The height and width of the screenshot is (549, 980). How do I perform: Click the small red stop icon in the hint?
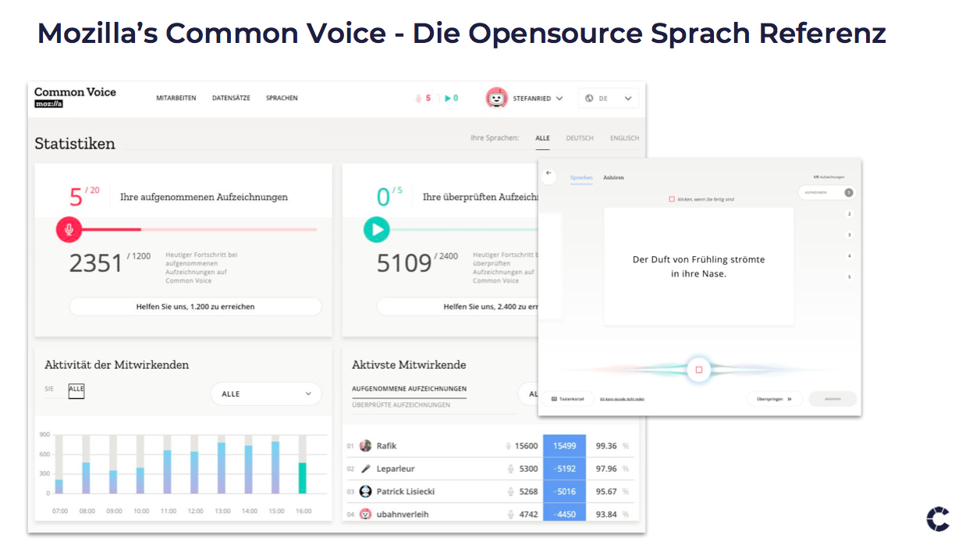(672, 199)
